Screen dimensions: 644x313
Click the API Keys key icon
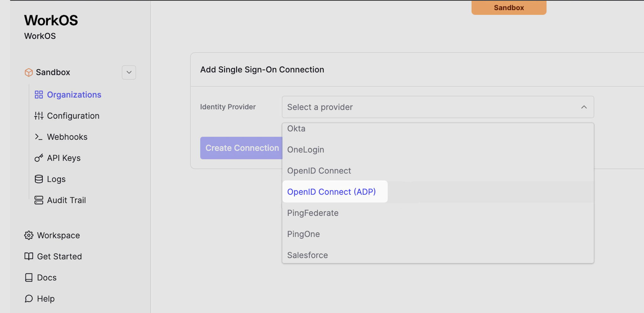[39, 158]
